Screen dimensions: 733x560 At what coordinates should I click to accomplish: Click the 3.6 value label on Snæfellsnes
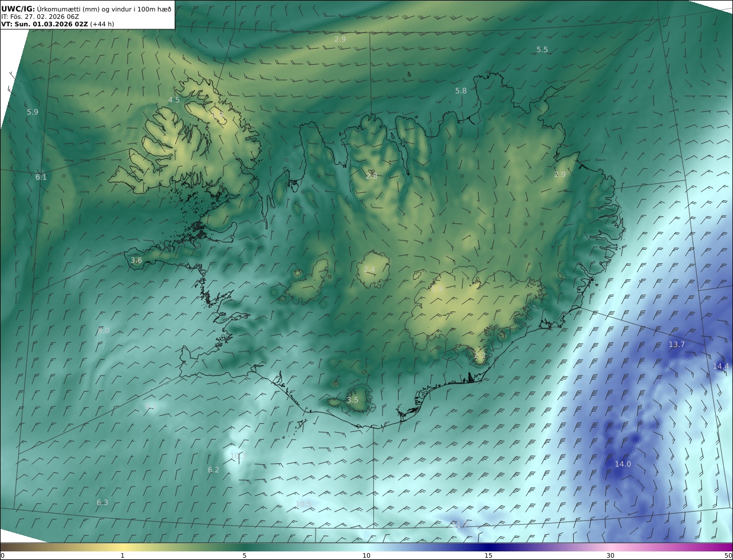pyautogui.click(x=136, y=261)
